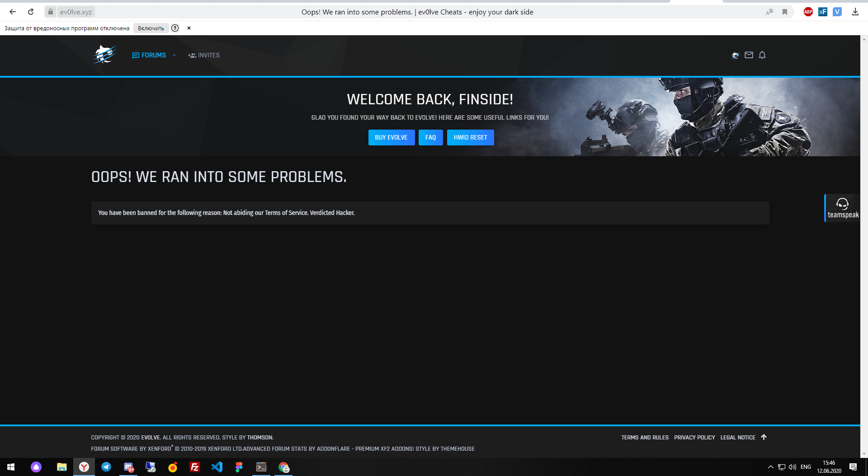868x476 pixels.
Task: Click the footer scroll-to-top arrow
Action: coord(764,437)
